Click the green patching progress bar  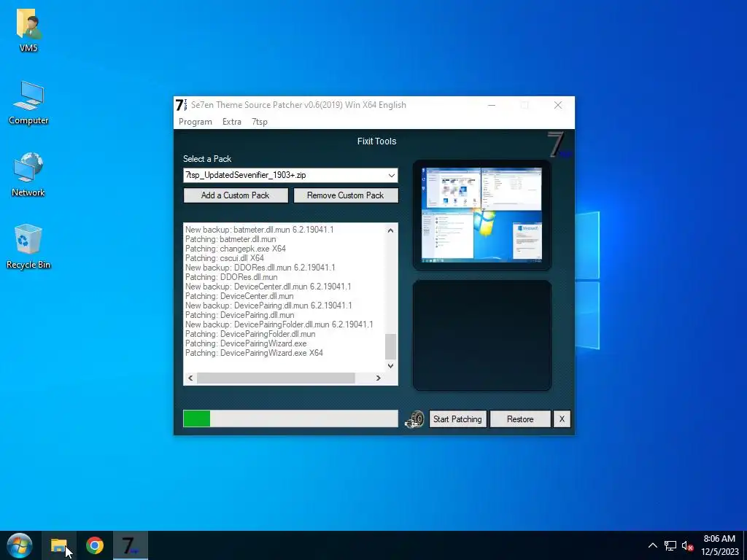pyautogui.click(x=290, y=419)
